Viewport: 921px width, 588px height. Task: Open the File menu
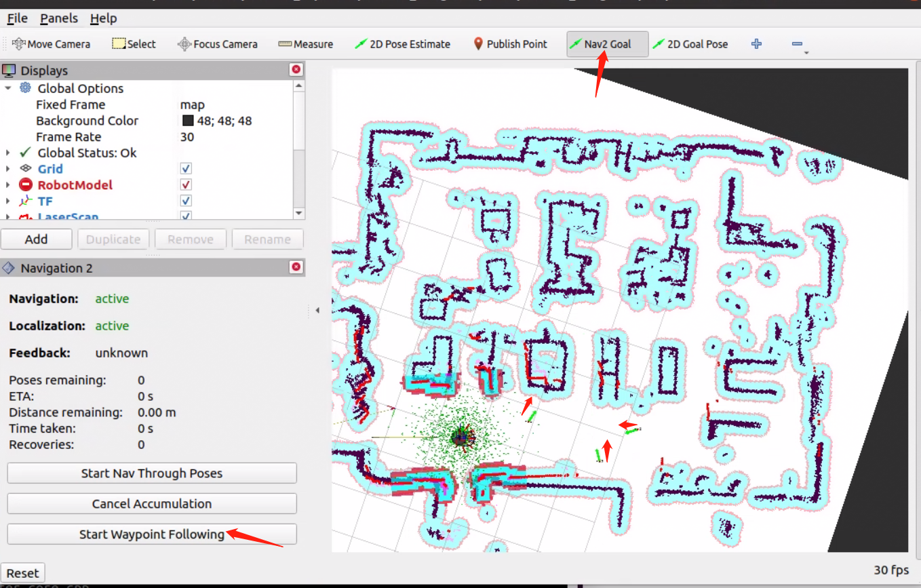point(17,18)
